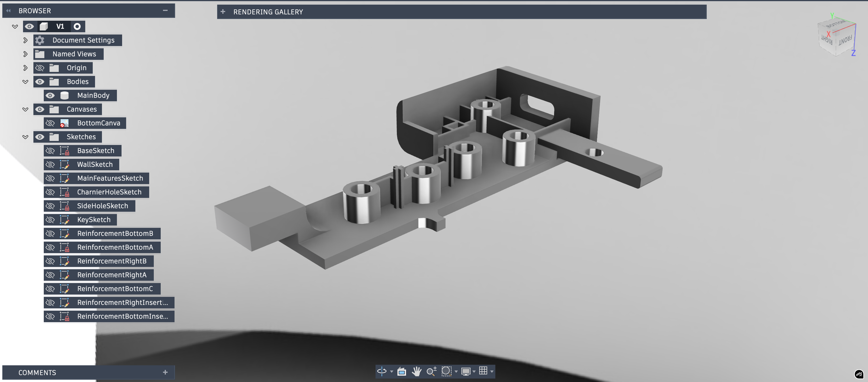Activate the Pan hand tool
The height and width of the screenshot is (382, 868).
point(416,371)
